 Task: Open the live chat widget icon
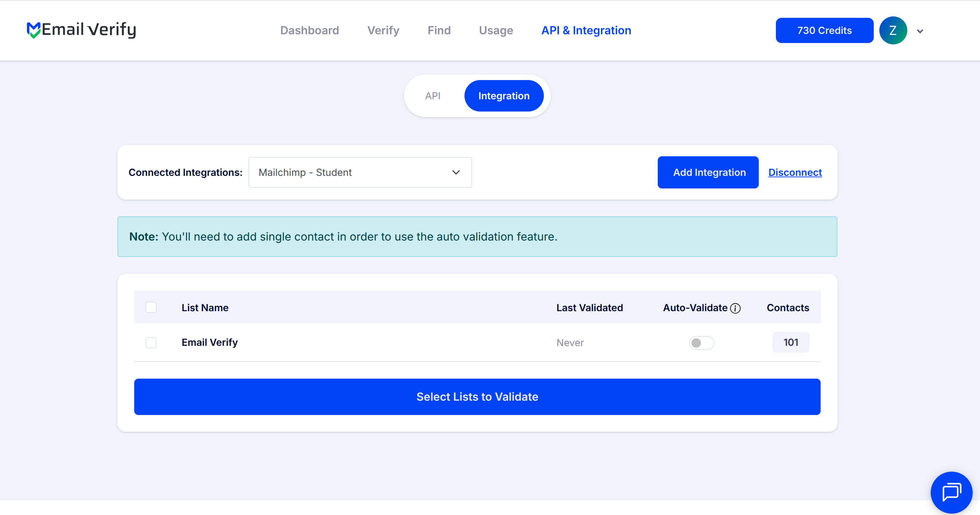pos(951,492)
